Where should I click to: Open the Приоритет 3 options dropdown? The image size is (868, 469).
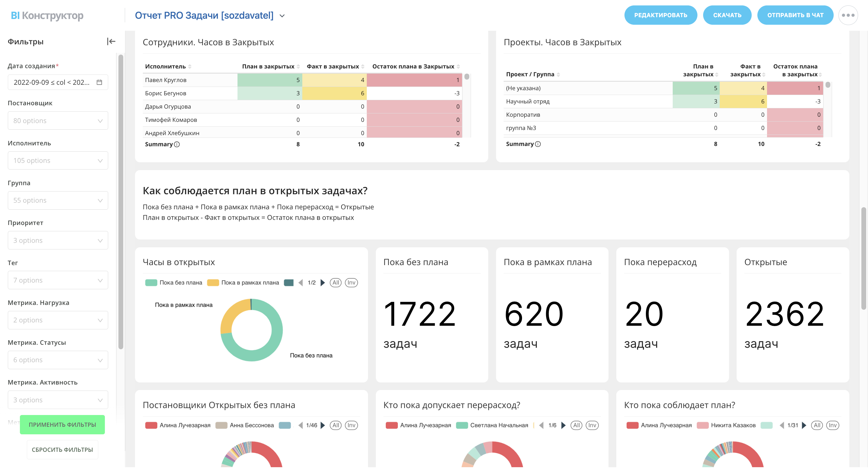pyautogui.click(x=58, y=240)
